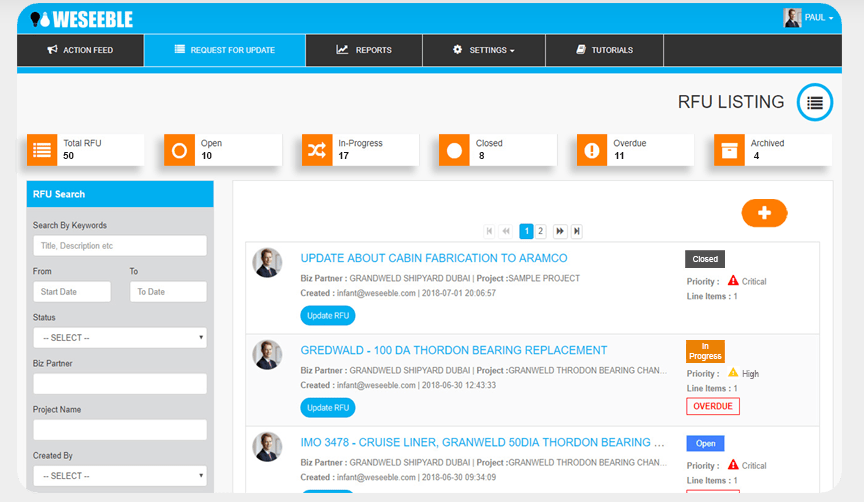Image resolution: width=864 pixels, height=502 pixels.
Task: Switch to the Reports tab
Action: (x=364, y=50)
